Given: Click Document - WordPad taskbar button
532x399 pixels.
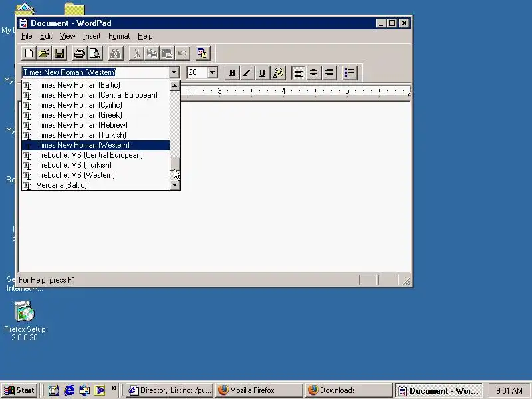Looking at the screenshot, I should tap(438, 390).
